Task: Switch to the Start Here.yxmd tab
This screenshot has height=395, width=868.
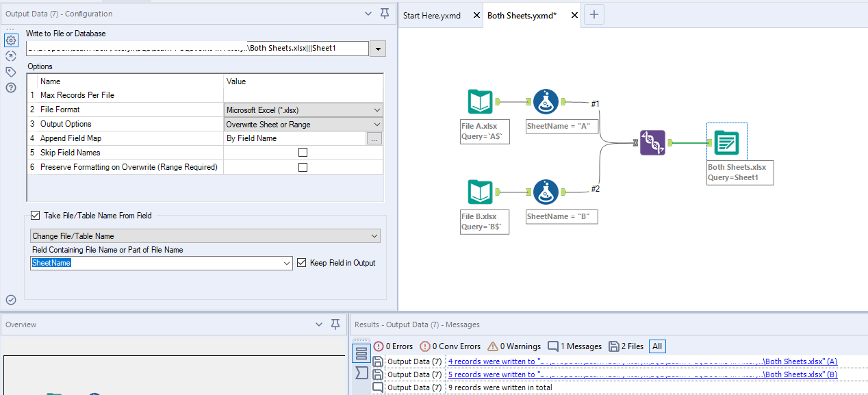Action: point(432,15)
